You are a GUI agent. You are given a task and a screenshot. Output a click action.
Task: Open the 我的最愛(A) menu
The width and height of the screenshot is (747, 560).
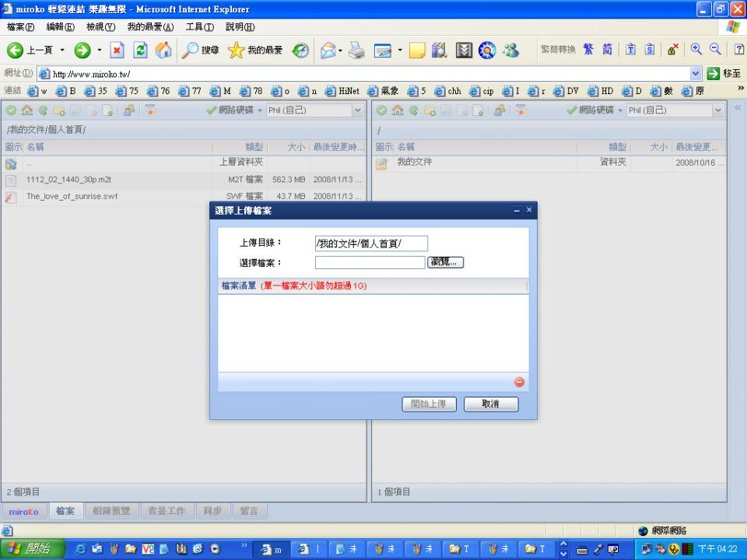click(150, 27)
